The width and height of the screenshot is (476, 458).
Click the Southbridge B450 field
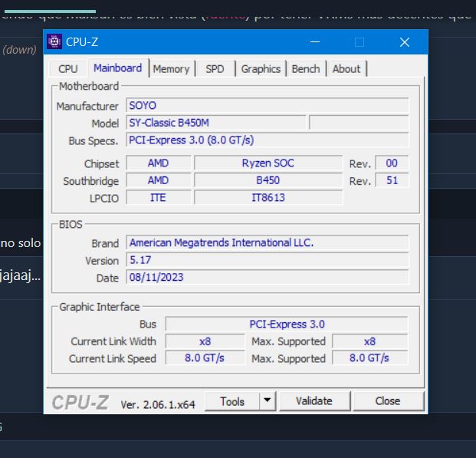pos(268,180)
